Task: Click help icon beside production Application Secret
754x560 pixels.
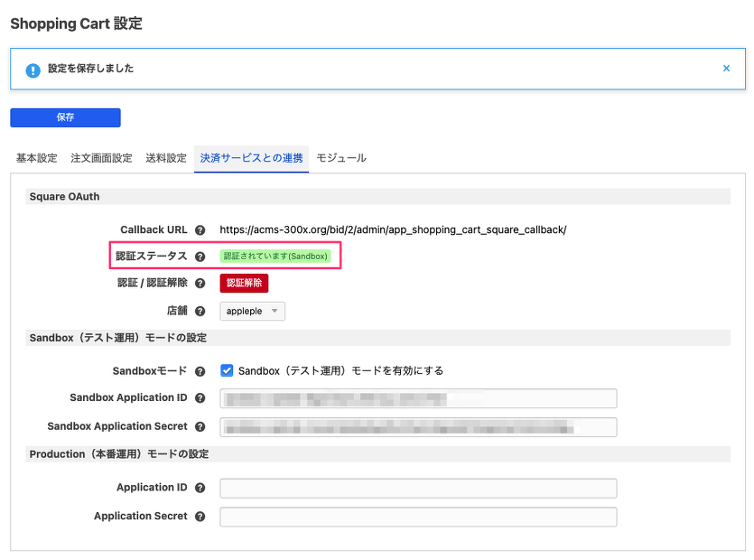Action: point(200,516)
